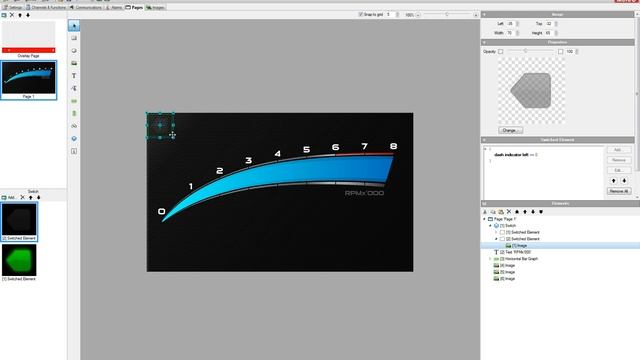Viewport: 640px width, 360px height.
Task: Click bring-to-top arrow in Elements toolbar
Action: pos(517,212)
